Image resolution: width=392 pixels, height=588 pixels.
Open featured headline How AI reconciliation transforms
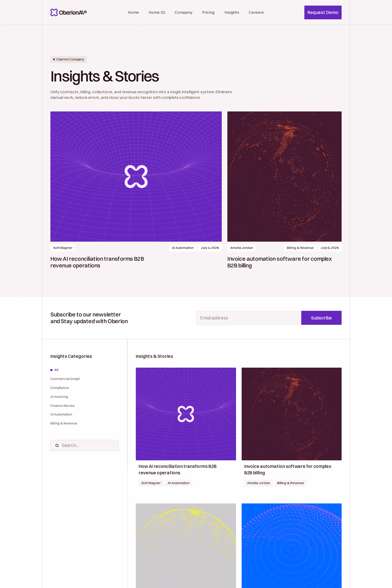pyautogui.click(x=97, y=262)
